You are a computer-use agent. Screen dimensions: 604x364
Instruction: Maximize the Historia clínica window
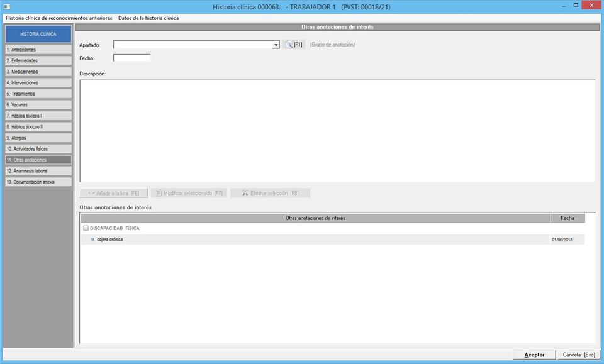point(576,6)
